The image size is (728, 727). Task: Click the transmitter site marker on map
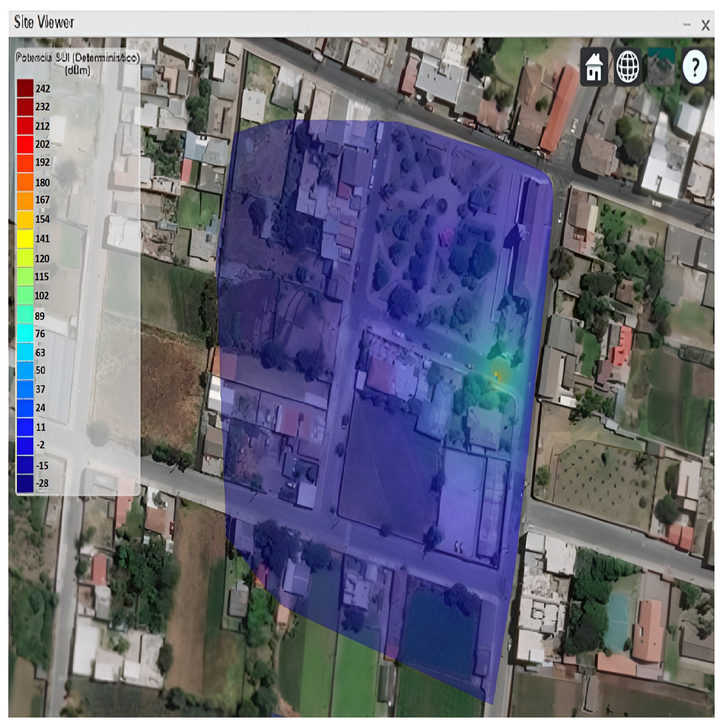[497, 376]
